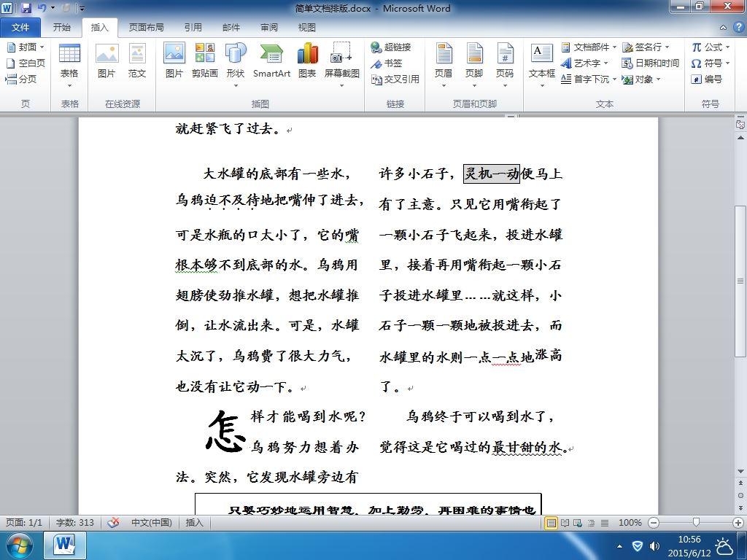Insert a blank page (空白页)
The width and height of the screenshot is (747, 560).
click(26, 63)
